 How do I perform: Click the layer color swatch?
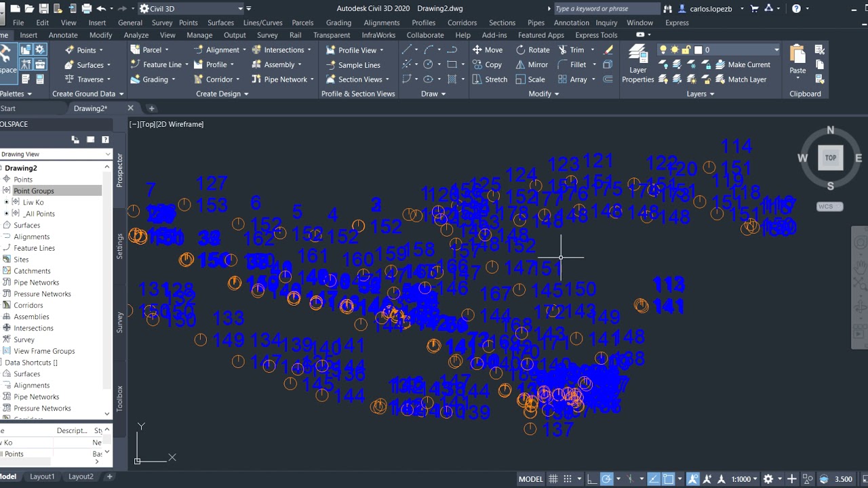(x=698, y=49)
